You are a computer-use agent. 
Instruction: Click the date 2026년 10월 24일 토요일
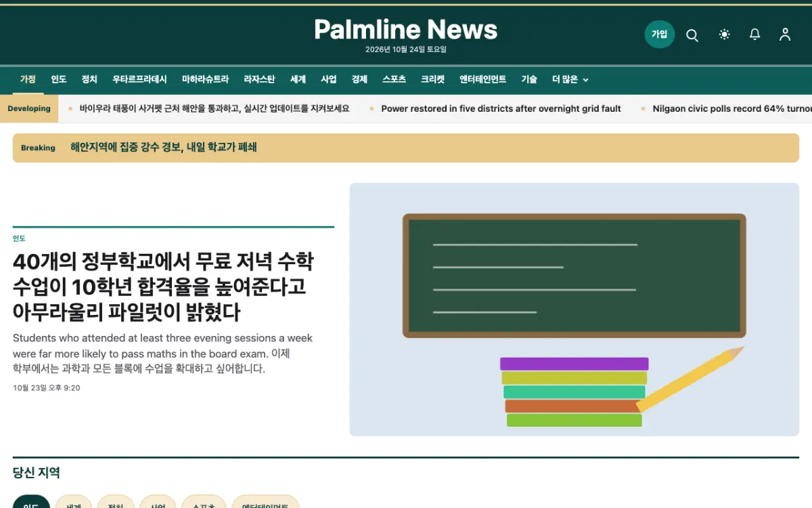pos(406,49)
